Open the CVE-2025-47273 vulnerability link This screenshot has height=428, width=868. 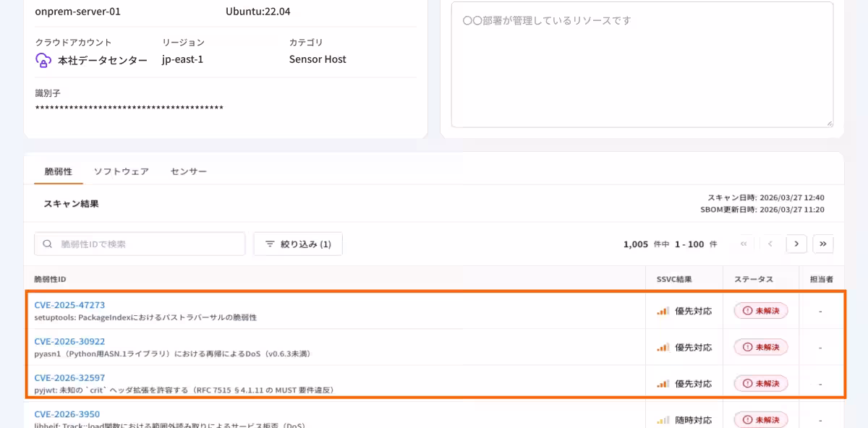(x=69, y=304)
